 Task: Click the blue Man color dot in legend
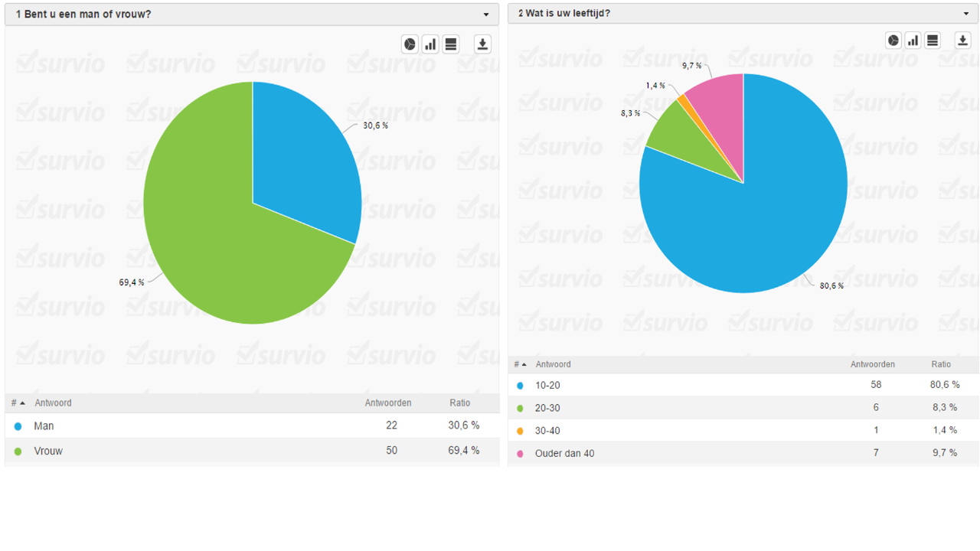point(18,426)
